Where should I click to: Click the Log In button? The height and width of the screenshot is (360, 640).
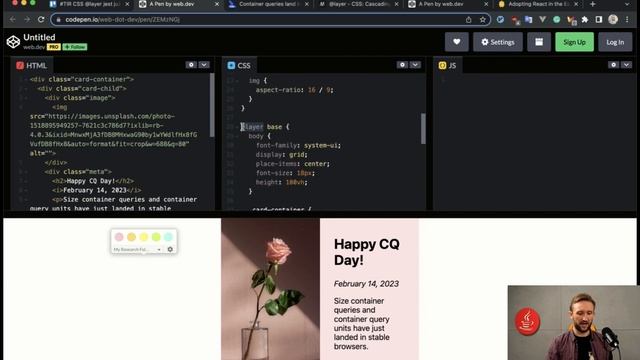(x=615, y=42)
